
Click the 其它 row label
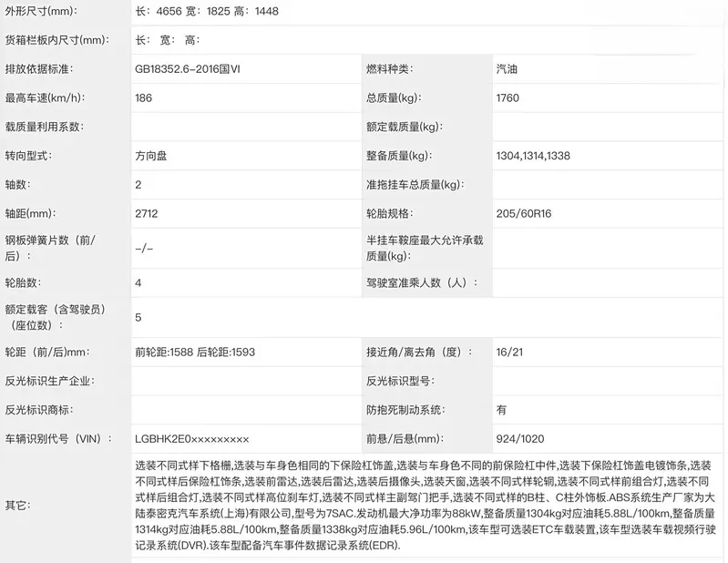[x=17, y=504]
